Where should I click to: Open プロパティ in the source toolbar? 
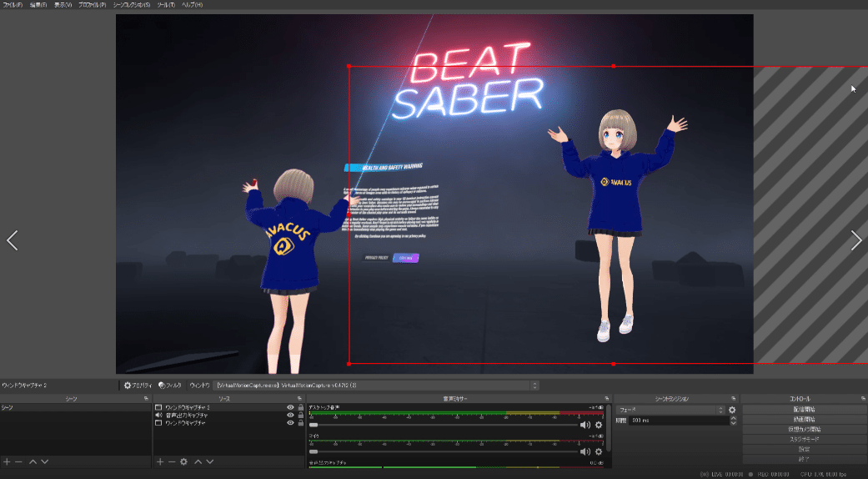click(x=138, y=386)
